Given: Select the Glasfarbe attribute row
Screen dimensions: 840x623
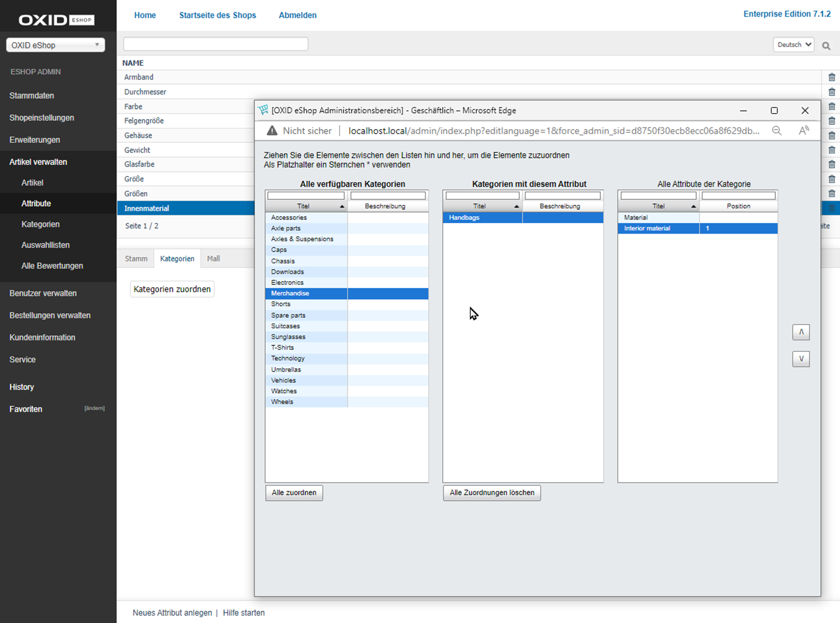Looking at the screenshot, I should click(186, 164).
